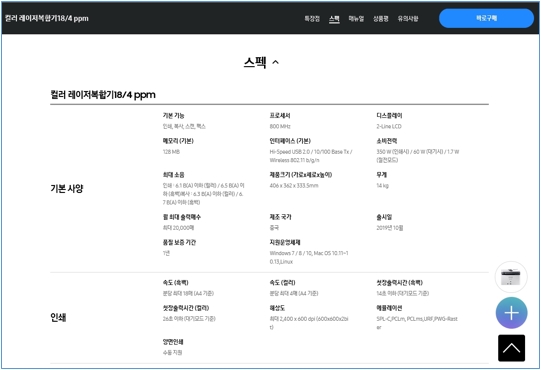Click the 800 MHz value
This screenshot has width=541, height=370.
pyautogui.click(x=280, y=126)
